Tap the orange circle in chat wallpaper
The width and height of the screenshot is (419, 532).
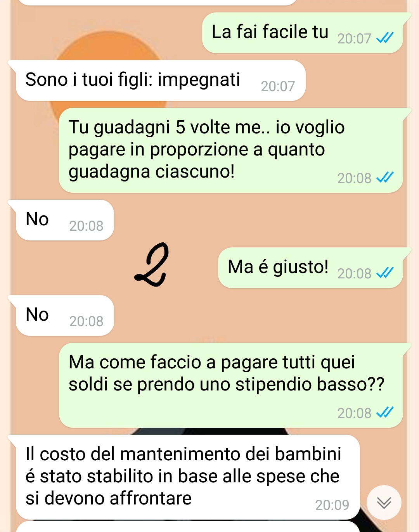pyautogui.click(x=109, y=50)
